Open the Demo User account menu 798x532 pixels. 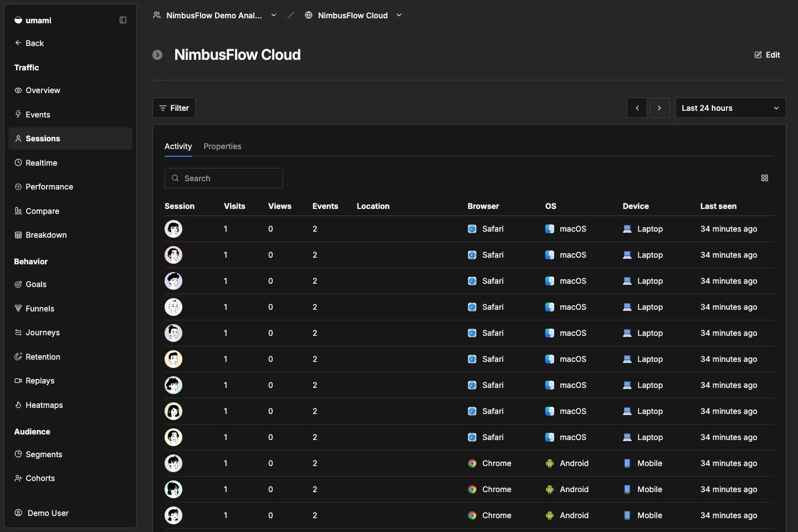[70, 513]
